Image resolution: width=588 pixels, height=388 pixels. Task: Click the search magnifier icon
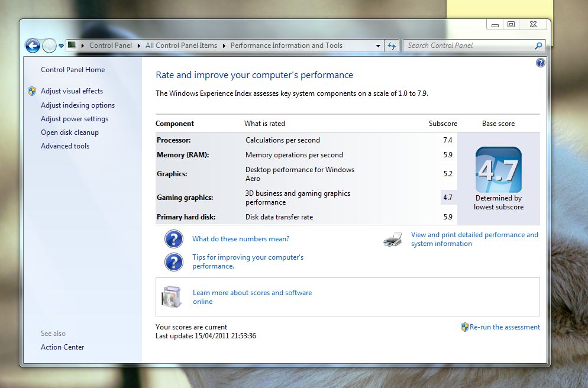[538, 46]
